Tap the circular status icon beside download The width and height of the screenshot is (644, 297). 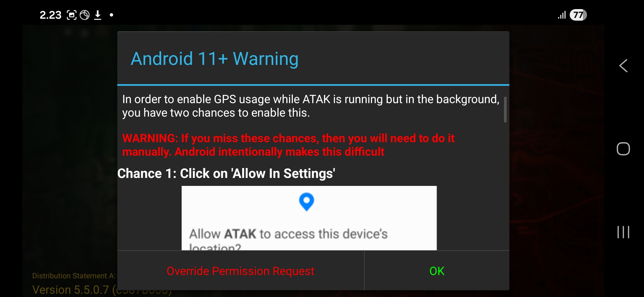[85, 15]
